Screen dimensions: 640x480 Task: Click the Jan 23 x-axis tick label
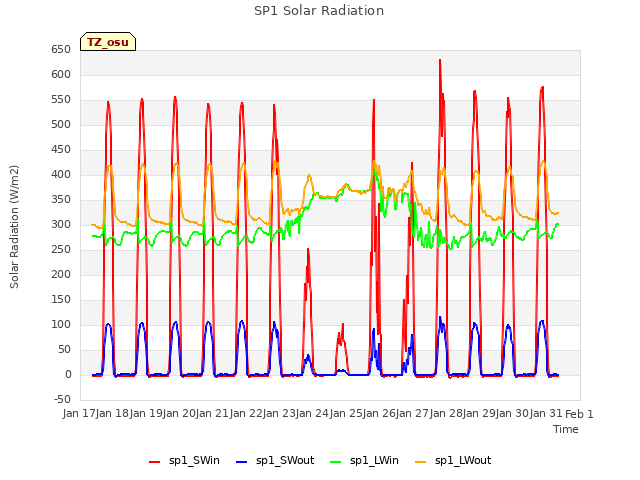[280, 413]
